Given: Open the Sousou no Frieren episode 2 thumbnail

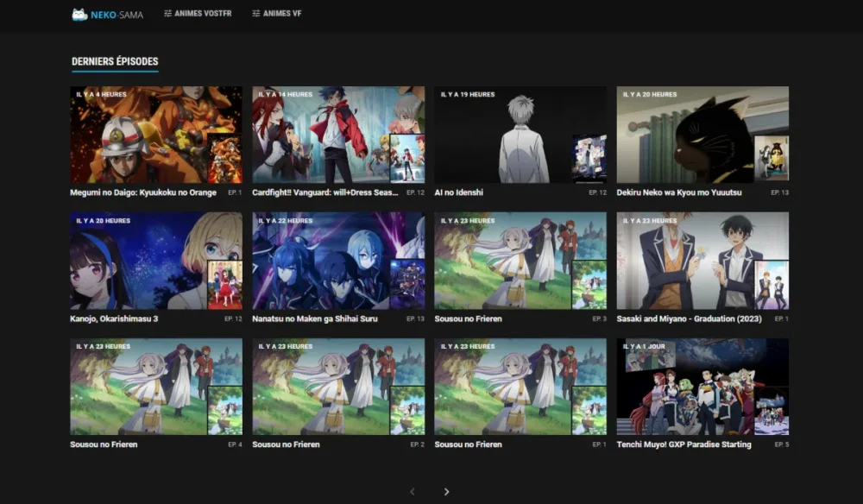Looking at the screenshot, I should click(338, 387).
